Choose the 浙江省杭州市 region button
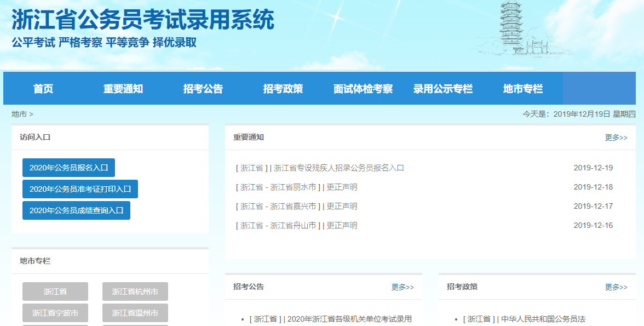 pos(135,291)
